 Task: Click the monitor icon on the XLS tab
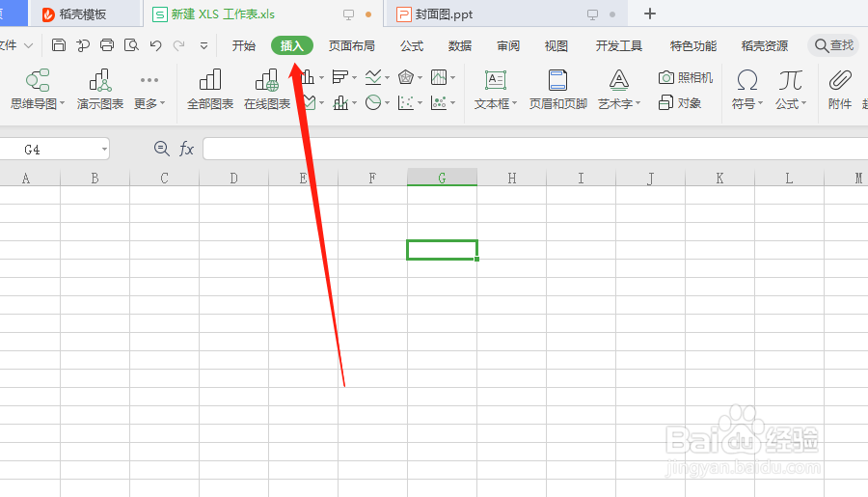point(348,15)
